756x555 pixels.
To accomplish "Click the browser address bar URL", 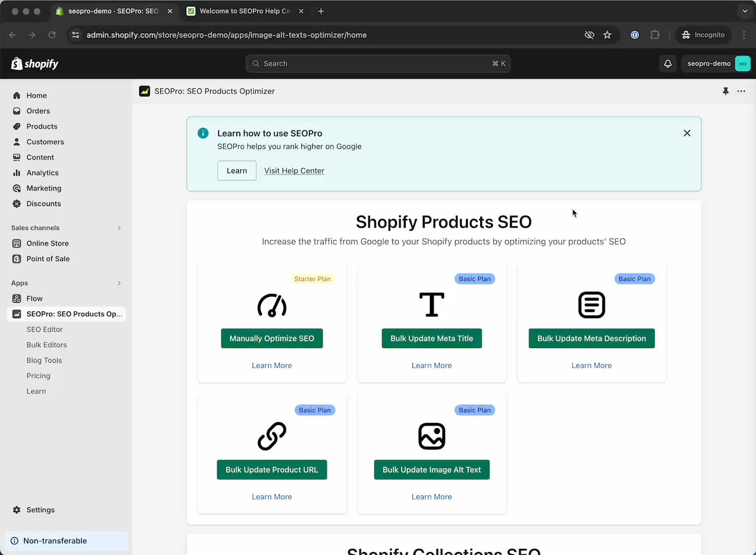I will pyautogui.click(x=226, y=35).
